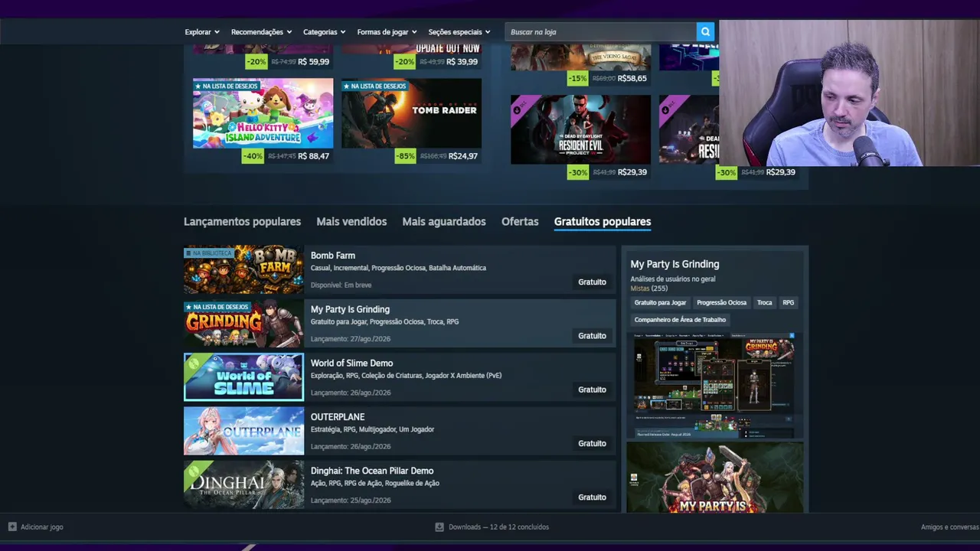Open the Tomb Raider capsule image
Screen dimensions: 980x551
(x=412, y=112)
